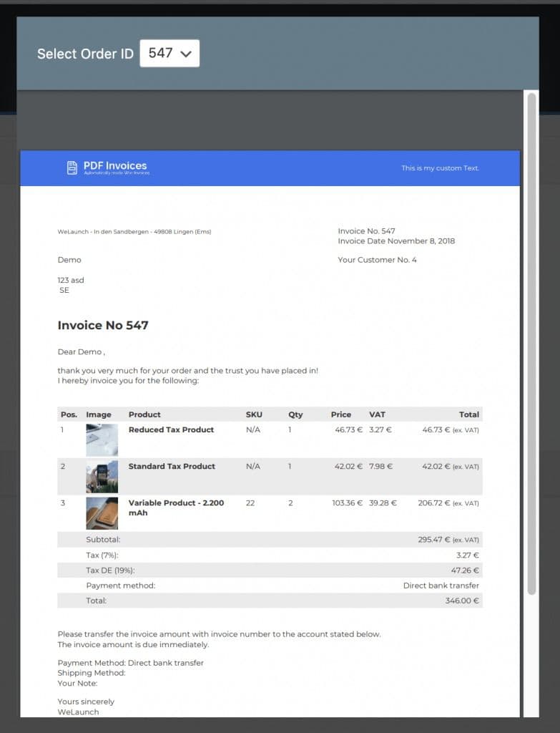The height and width of the screenshot is (733, 560).
Task: Click the Standard Tax Product thumbnail image
Action: click(x=102, y=477)
